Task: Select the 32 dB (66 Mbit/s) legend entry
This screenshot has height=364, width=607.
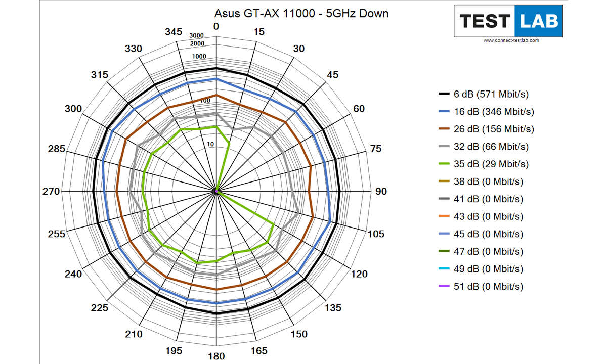Action: tap(483, 147)
